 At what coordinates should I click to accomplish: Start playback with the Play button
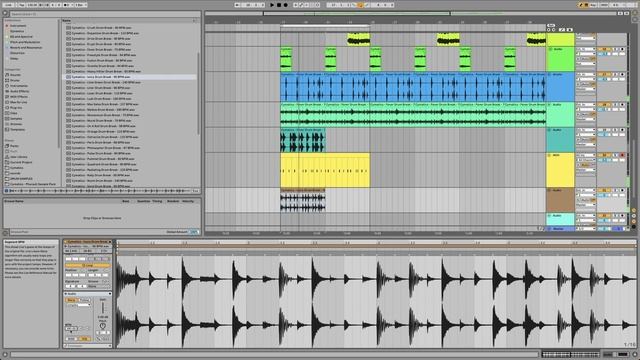[272, 5]
